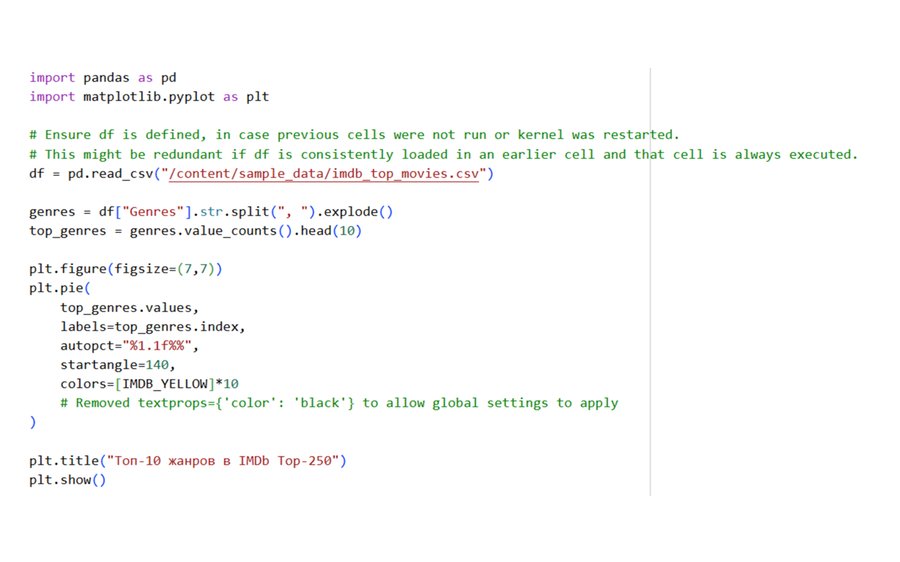This screenshot has width=900, height=562.
Task: Click the 'Removed textprops' comment line
Action: [x=339, y=403]
